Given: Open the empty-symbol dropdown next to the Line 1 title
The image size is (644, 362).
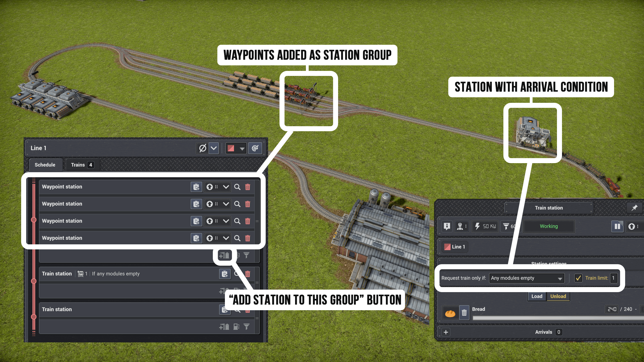Looking at the screenshot, I should pyautogui.click(x=214, y=148).
